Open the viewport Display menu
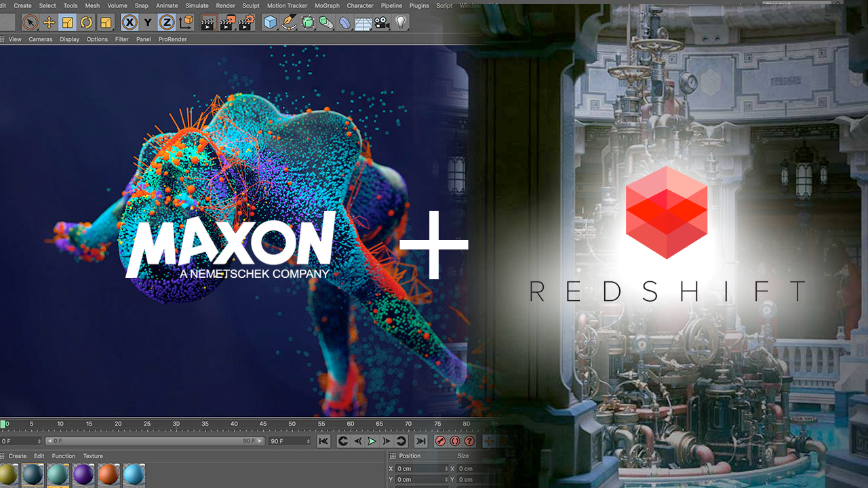 (x=69, y=39)
